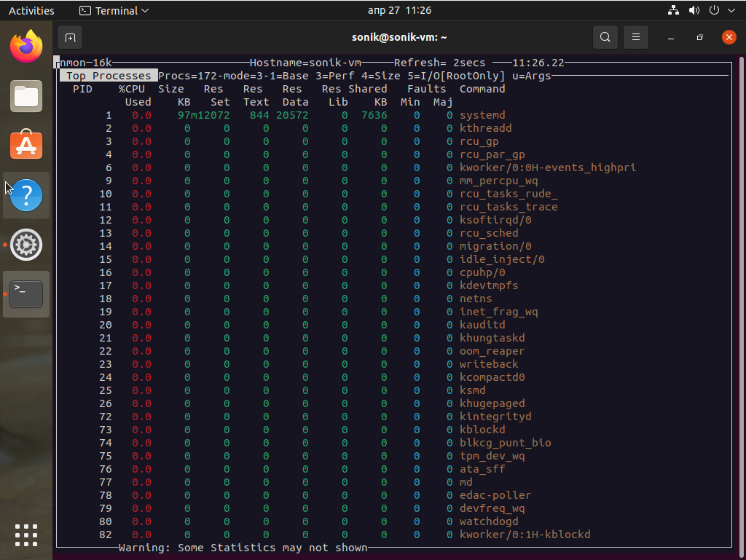Minimize the terminal window
The width and height of the screenshot is (746, 560).
671,37
